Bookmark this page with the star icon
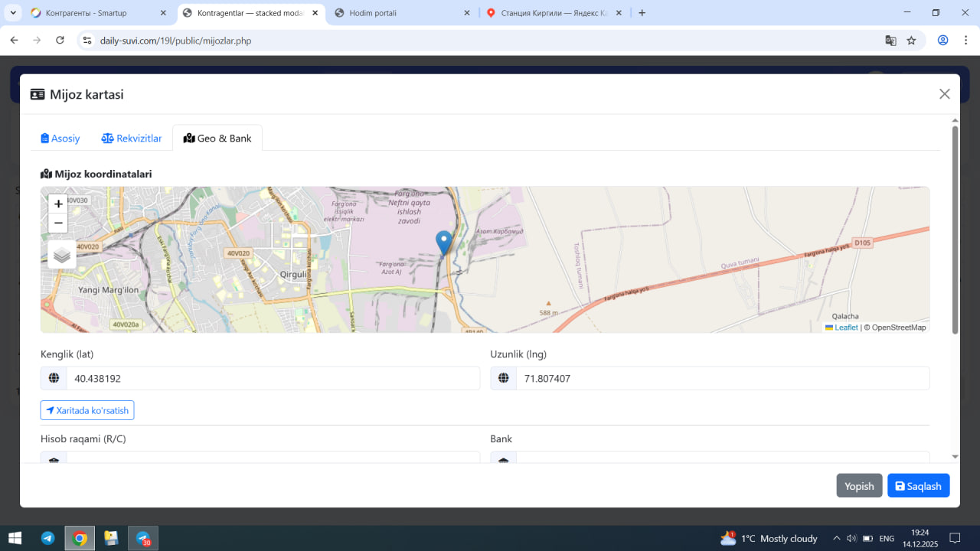This screenshot has width=980, height=551. point(911,41)
